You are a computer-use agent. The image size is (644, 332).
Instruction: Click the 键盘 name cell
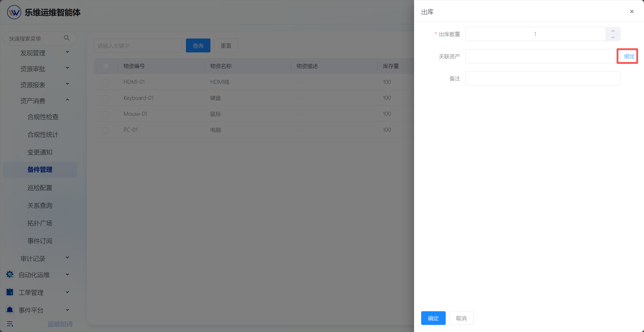[216, 98]
